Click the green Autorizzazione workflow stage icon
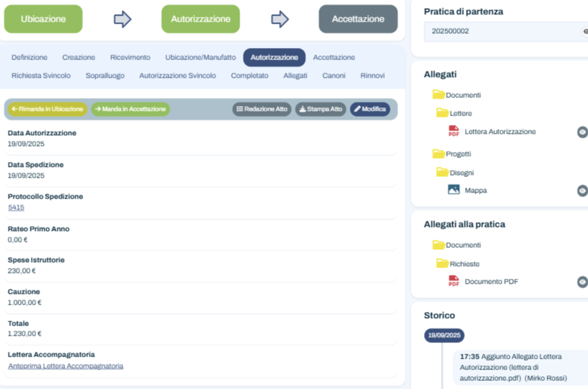The image size is (588, 389). tap(200, 19)
